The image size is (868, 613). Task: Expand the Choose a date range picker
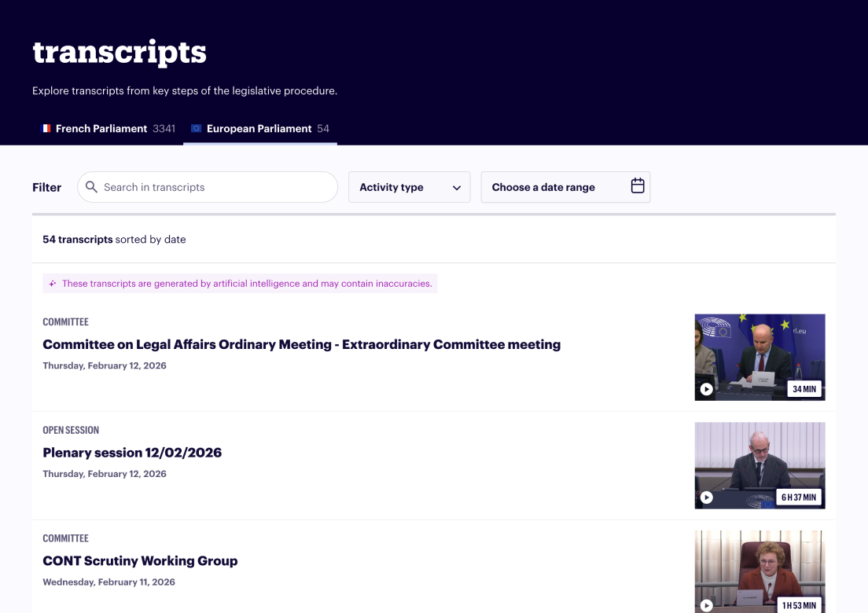565,187
